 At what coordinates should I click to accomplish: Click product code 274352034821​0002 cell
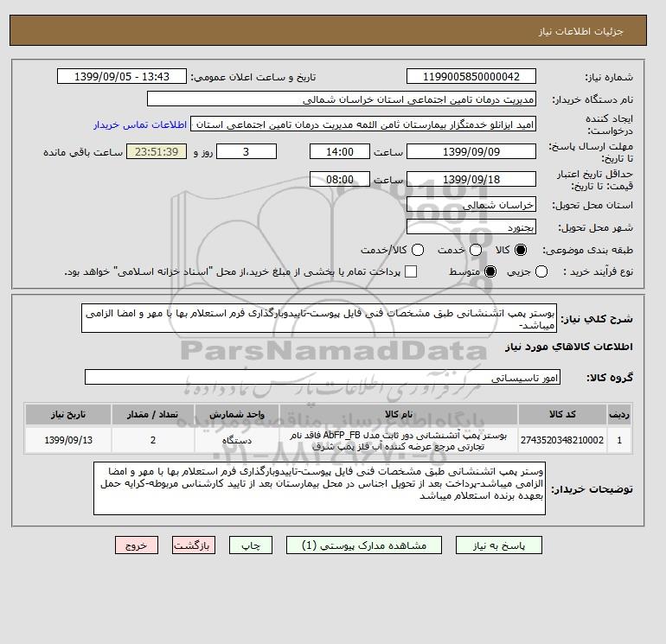562,440
